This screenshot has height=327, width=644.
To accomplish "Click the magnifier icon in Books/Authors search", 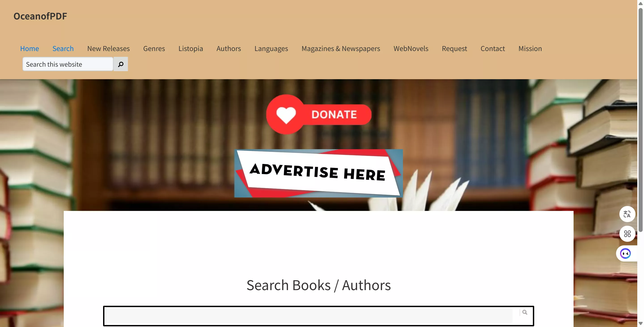I will pyautogui.click(x=525, y=312).
